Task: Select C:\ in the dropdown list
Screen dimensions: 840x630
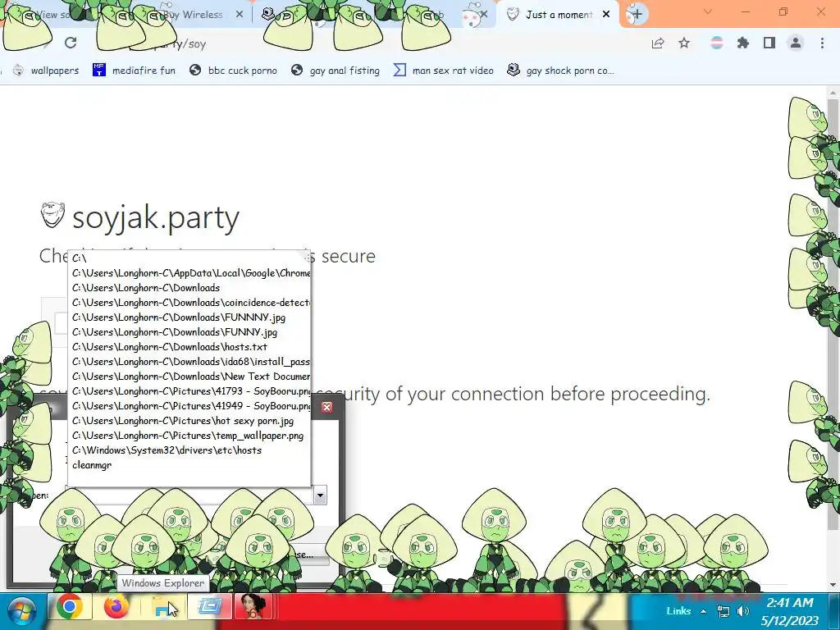Action: (189, 258)
